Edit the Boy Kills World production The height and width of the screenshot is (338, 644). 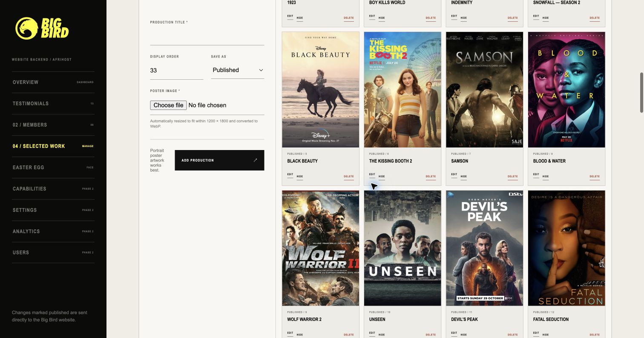click(372, 16)
